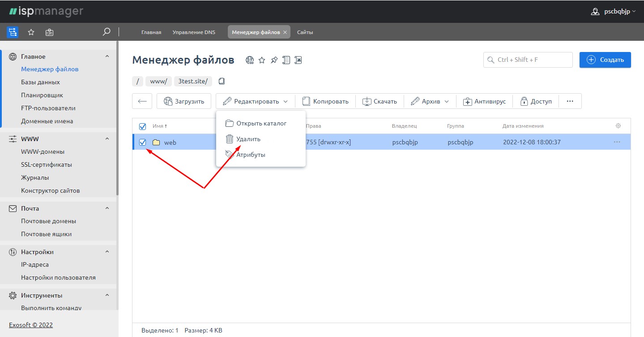
Task: Click the web folder icon
Action: pos(156,143)
